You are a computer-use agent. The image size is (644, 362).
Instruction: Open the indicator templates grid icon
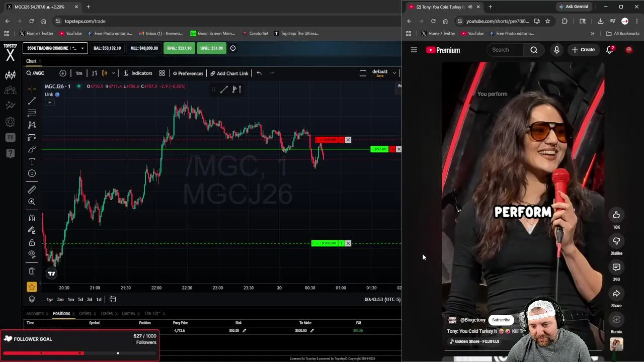coord(162,73)
